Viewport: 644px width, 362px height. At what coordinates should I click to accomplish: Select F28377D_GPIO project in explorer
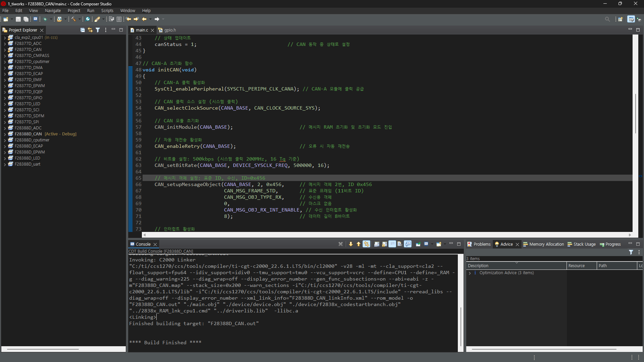28,98
